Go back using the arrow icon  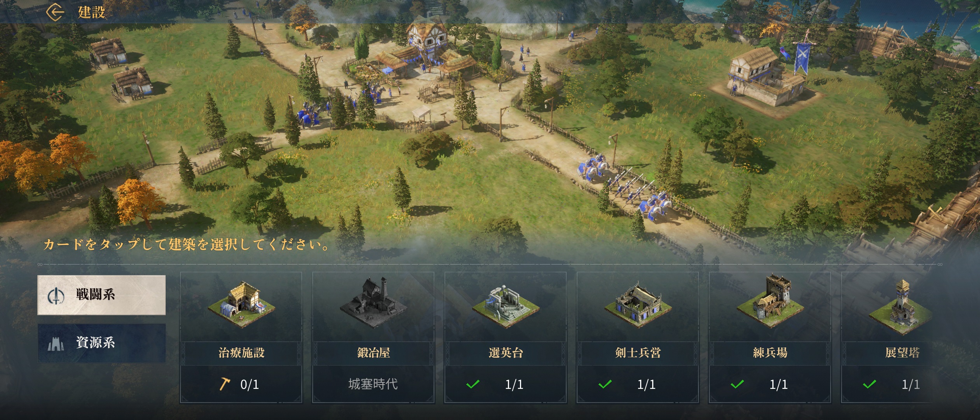point(55,12)
